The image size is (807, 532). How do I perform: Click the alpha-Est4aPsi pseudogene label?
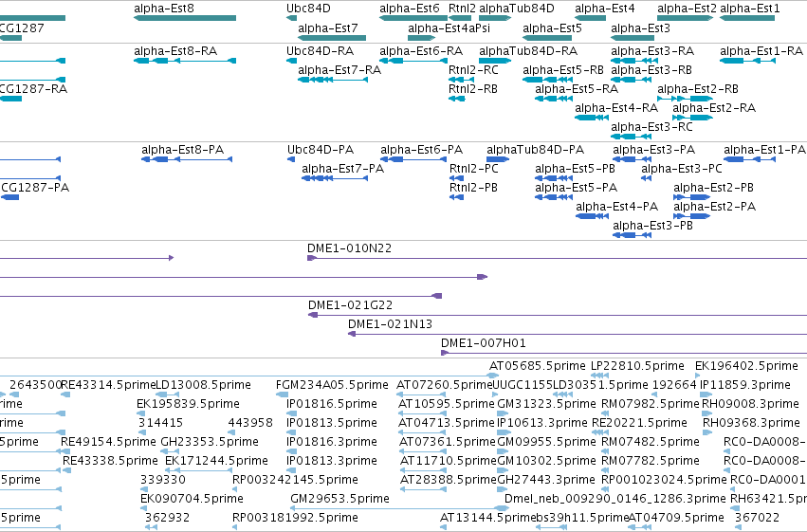point(449,28)
